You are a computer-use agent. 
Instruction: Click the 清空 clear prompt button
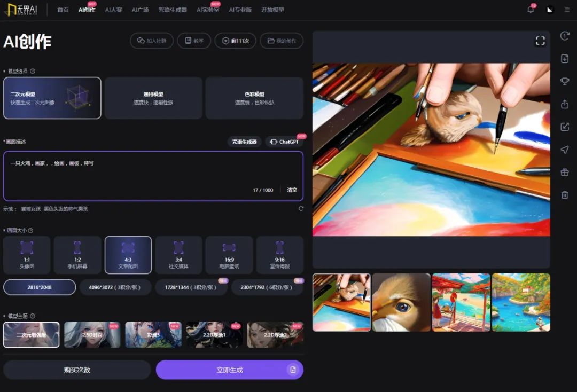click(x=292, y=190)
